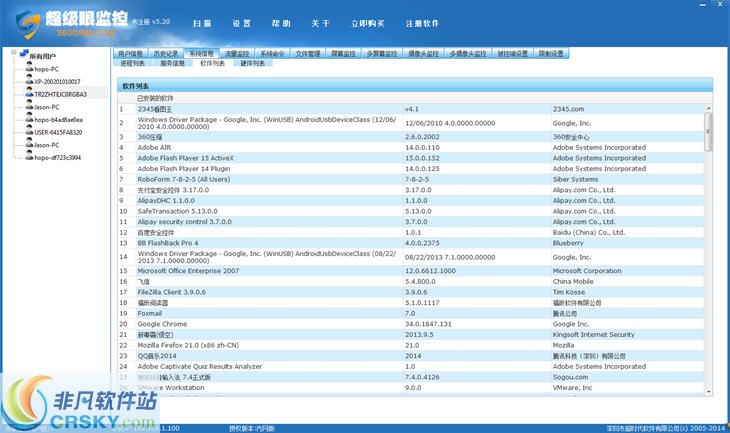Select the BB FlashBack Pro 4 row
The image size is (730, 433).
click(x=411, y=243)
